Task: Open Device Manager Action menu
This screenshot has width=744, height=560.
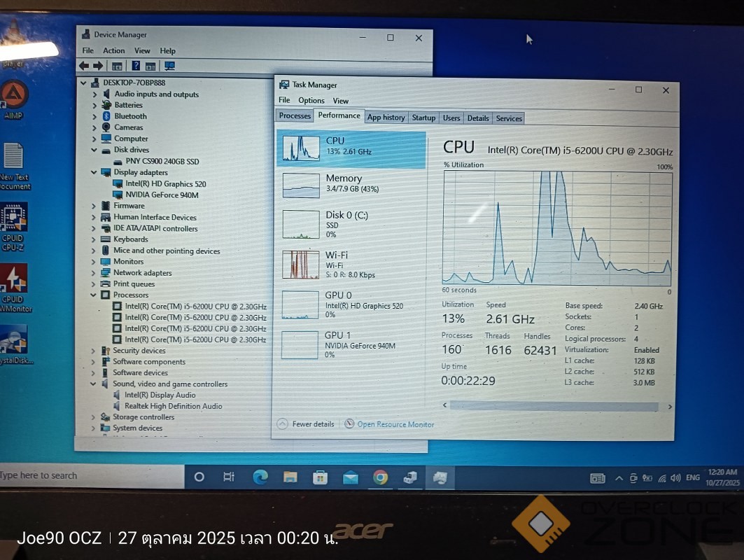Action: [114, 50]
